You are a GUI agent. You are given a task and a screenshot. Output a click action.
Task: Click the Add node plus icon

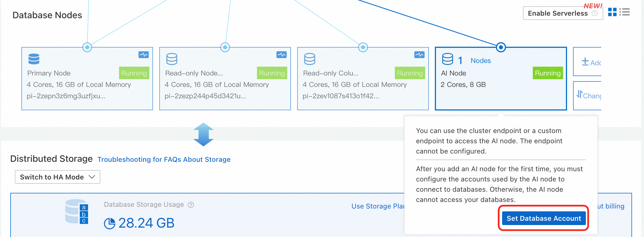(585, 62)
